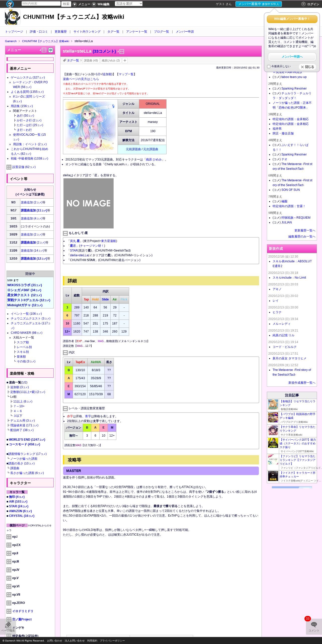
Task: Click the dropdown arrow before Wiki編集
Action: coord(94,4)
